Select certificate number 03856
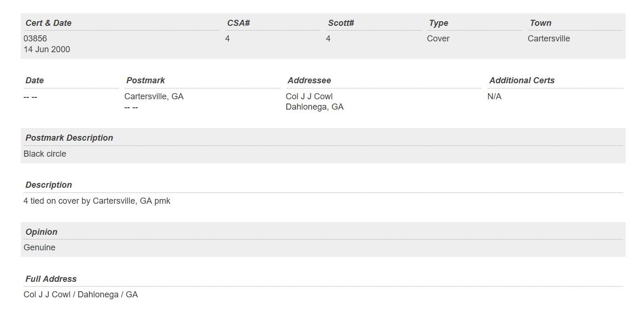 point(35,39)
